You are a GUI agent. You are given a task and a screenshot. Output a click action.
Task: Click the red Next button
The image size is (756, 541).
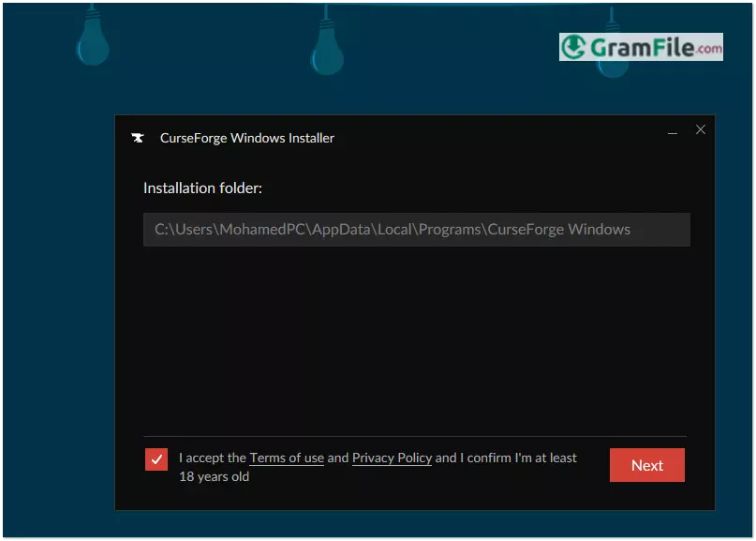click(647, 465)
